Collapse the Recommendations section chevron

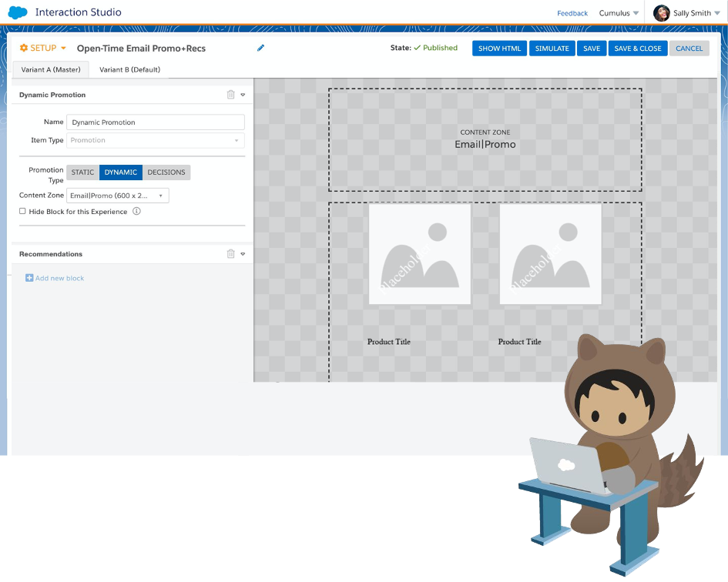click(x=242, y=253)
